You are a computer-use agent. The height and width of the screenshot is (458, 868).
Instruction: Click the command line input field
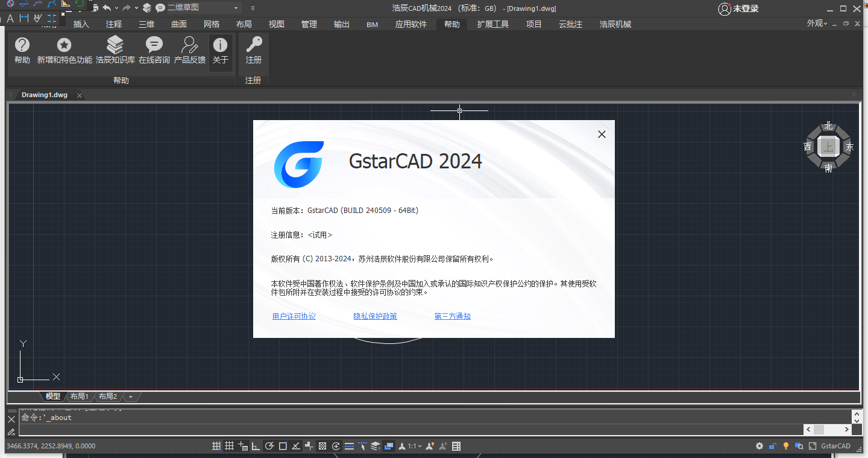point(410,430)
